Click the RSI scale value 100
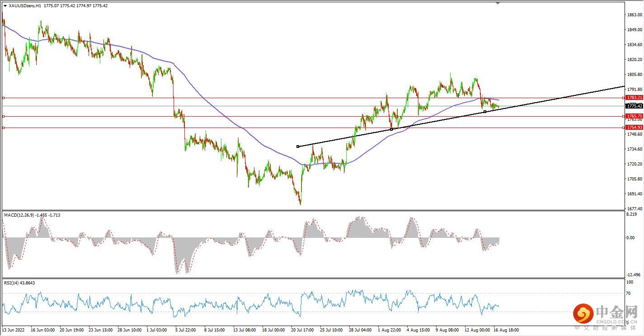The image size is (644, 336). point(631,282)
